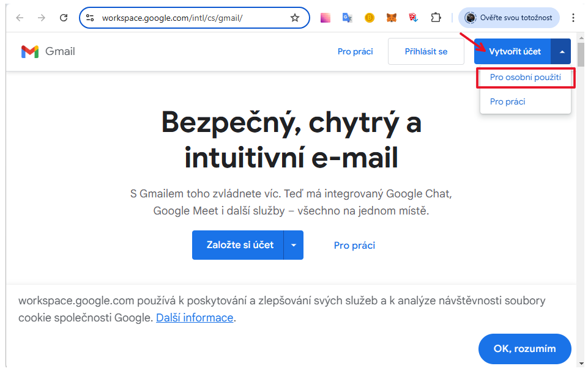Open the Založte si účet dropdown arrow
588x374 pixels.
pos(293,245)
